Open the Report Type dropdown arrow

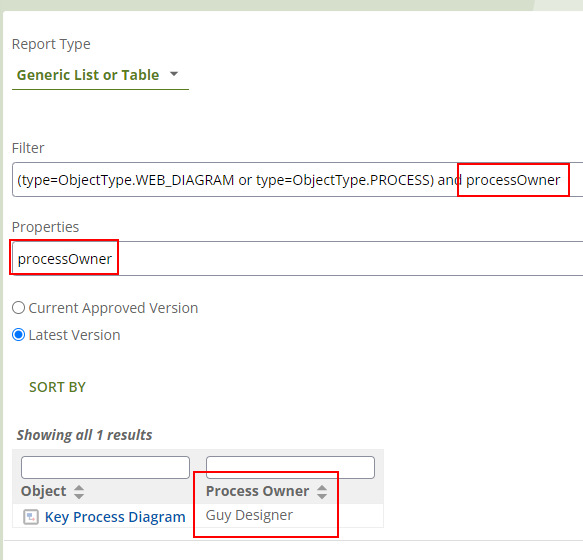click(174, 74)
